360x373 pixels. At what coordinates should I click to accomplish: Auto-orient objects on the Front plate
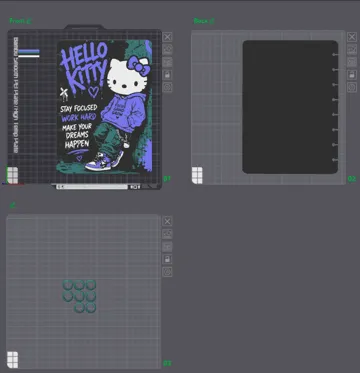(167, 49)
